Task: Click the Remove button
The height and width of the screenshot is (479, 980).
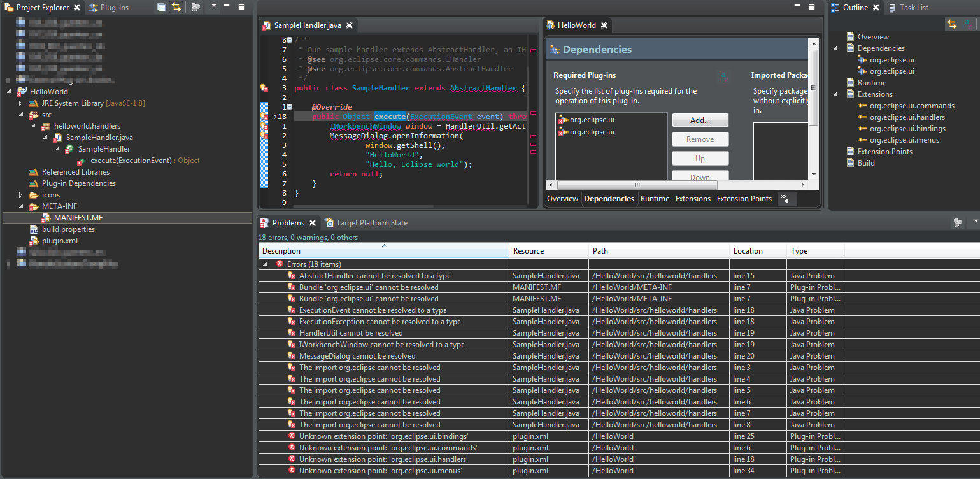Action: pyautogui.click(x=700, y=139)
